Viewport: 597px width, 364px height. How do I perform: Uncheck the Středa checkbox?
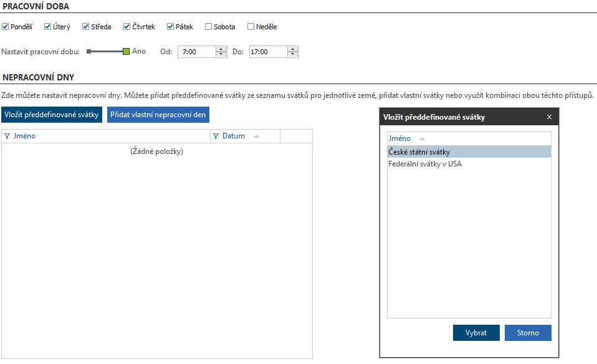[86, 27]
